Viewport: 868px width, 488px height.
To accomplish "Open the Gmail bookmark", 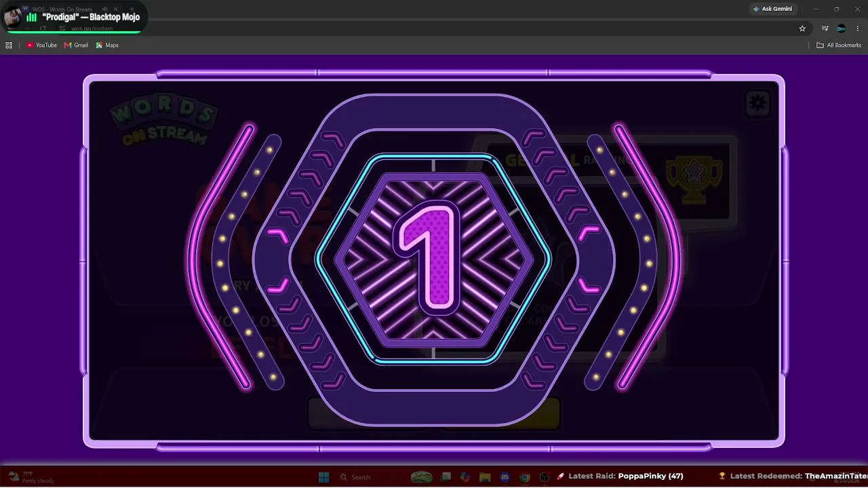I will [x=76, y=45].
